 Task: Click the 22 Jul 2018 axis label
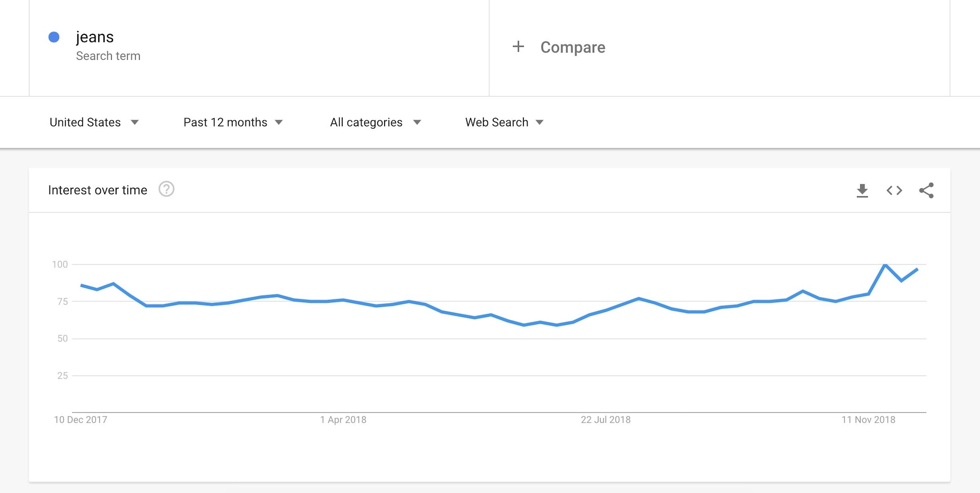(606, 420)
